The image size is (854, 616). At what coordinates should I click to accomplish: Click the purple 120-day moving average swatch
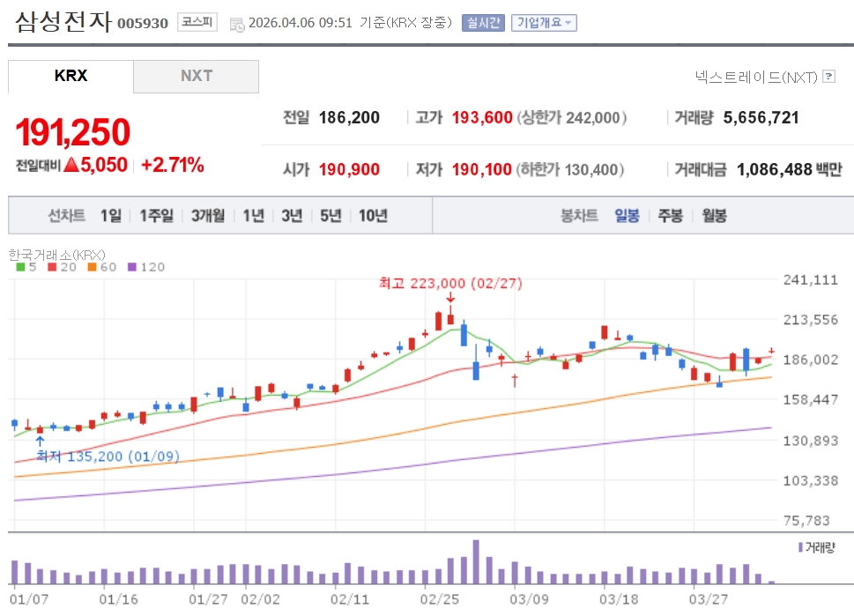tap(132, 266)
